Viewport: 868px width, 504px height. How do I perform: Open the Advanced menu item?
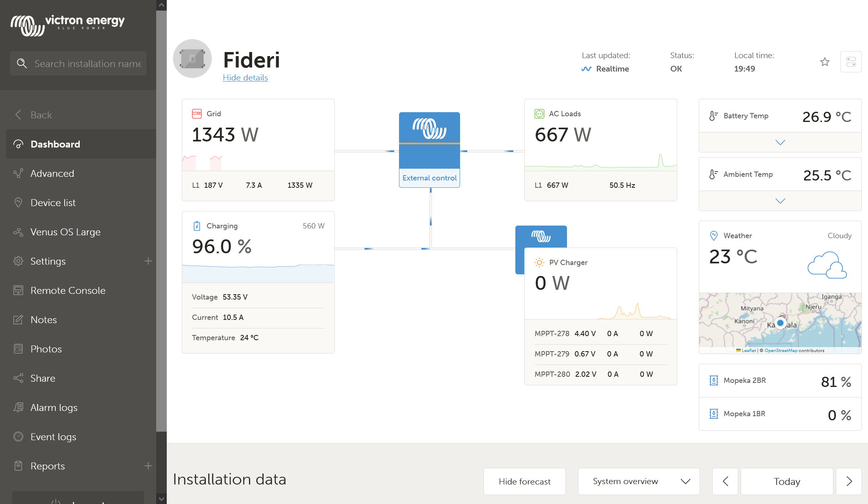[52, 174]
